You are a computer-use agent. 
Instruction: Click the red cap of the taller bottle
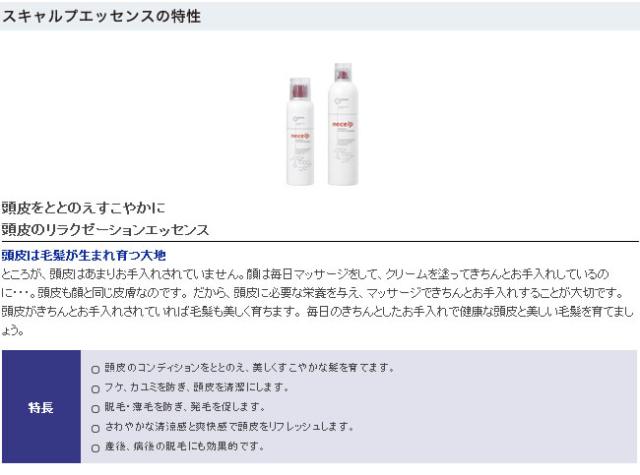click(343, 72)
